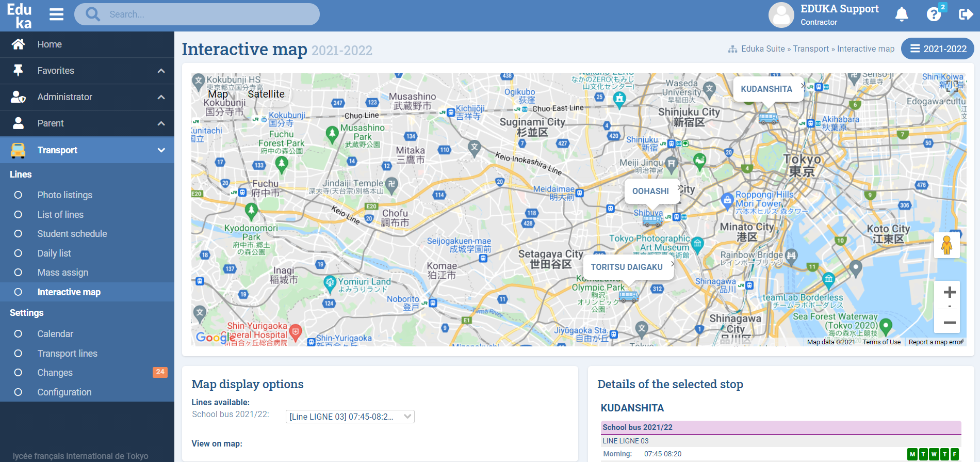Screen dimensions: 980x462
Task: Switch map to Satellite view
Action: (x=266, y=94)
